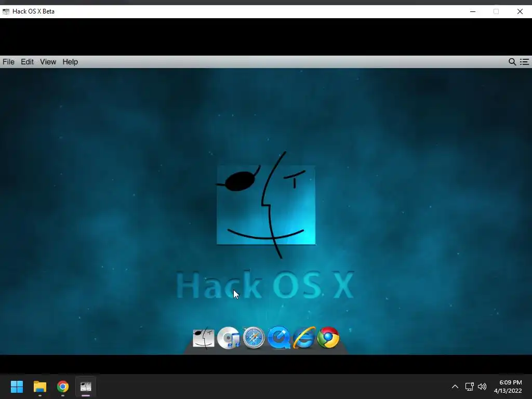
Task: Open network status tray icon
Action: click(x=469, y=387)
